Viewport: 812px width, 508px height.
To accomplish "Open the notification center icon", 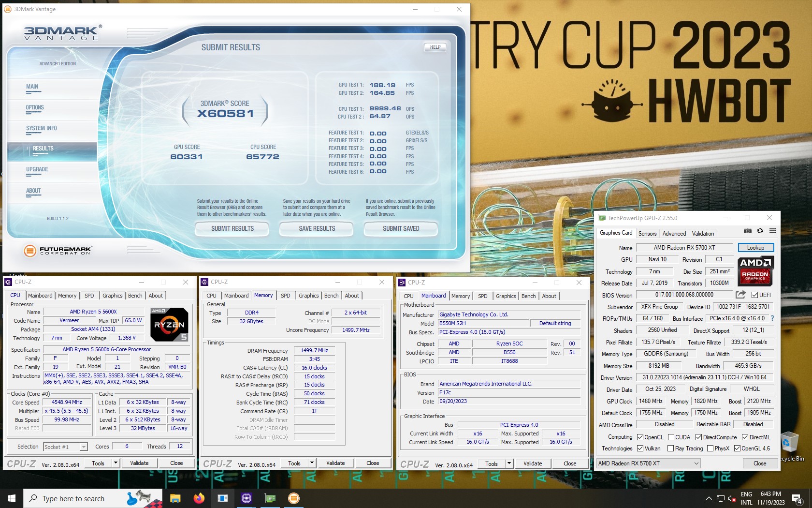I will pos(797,498).
